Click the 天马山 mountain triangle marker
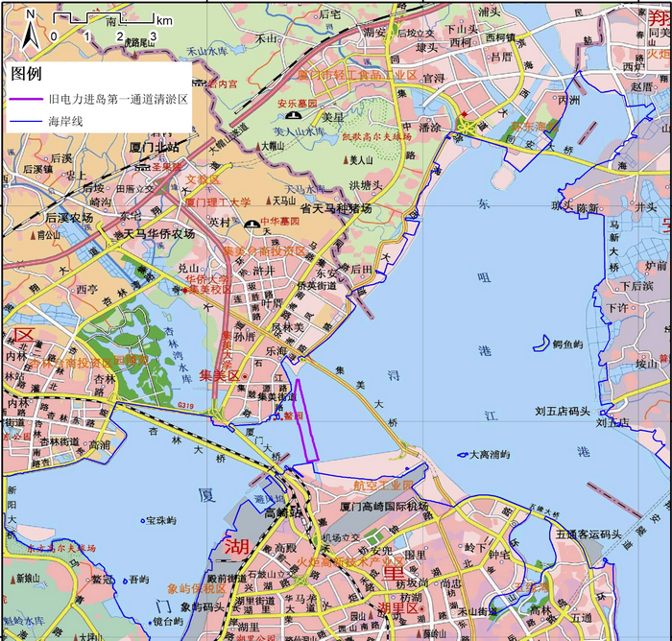This screenshot has height=641, width=672. 268,201
